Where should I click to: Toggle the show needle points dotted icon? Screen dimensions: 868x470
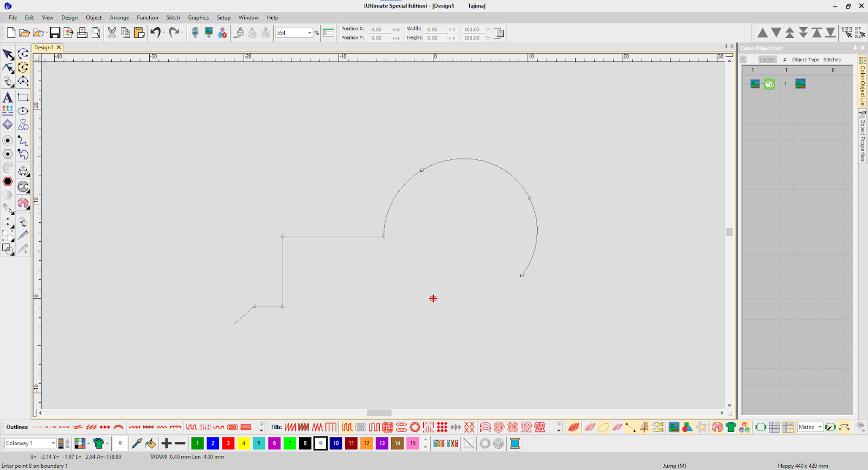(630, 427)
